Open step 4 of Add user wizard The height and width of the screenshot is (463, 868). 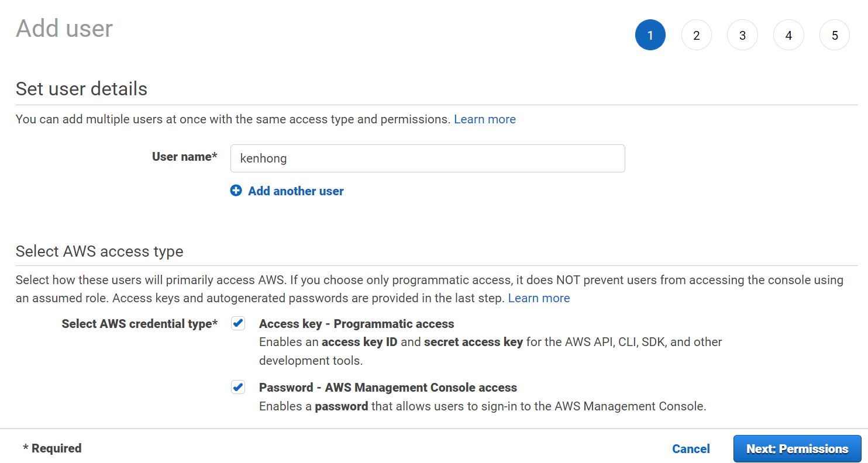coord(788,35)
